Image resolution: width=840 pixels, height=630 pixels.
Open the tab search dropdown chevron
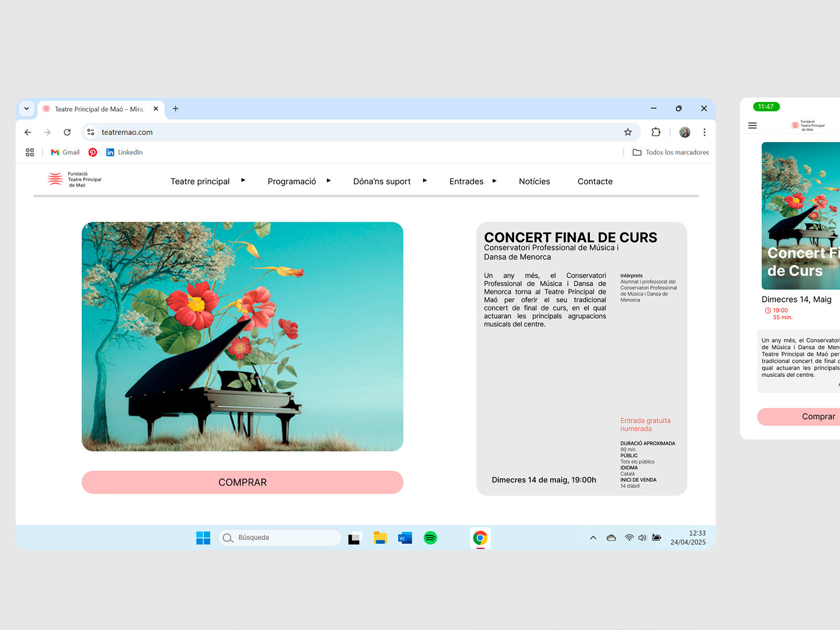tap(27, 109)
